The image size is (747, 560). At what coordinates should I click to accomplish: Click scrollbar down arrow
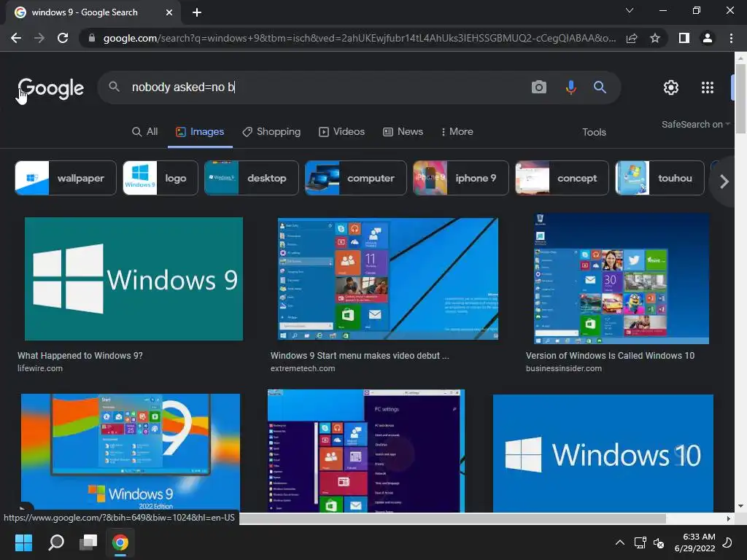pos(740,506)
